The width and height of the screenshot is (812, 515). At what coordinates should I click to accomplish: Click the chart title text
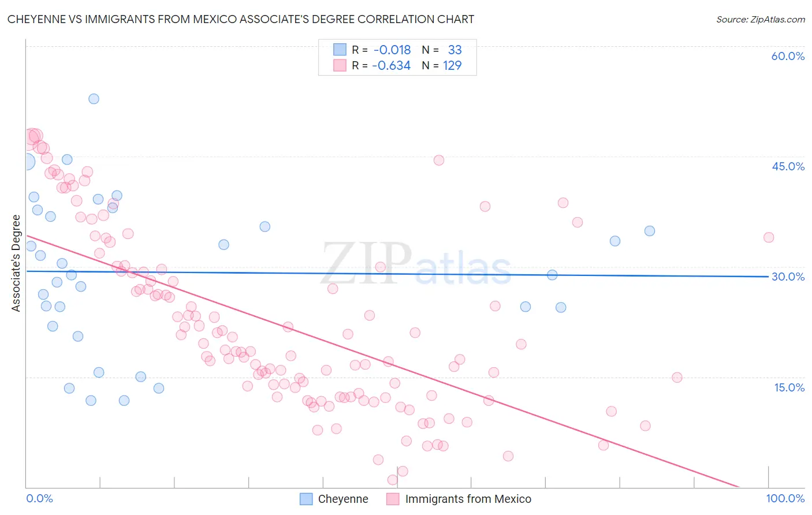point(241,20)
